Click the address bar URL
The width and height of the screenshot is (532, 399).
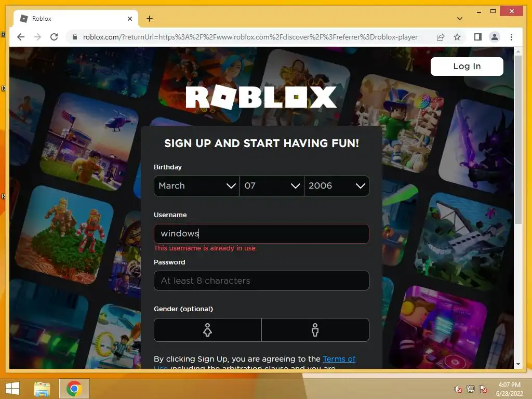pos(250,37)
